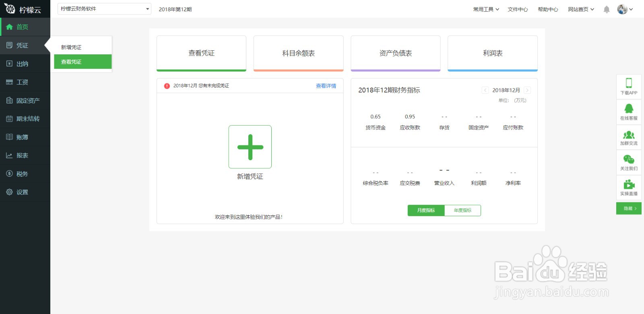
Task: Open the 利润表 shortcut card
Action: 493,53
